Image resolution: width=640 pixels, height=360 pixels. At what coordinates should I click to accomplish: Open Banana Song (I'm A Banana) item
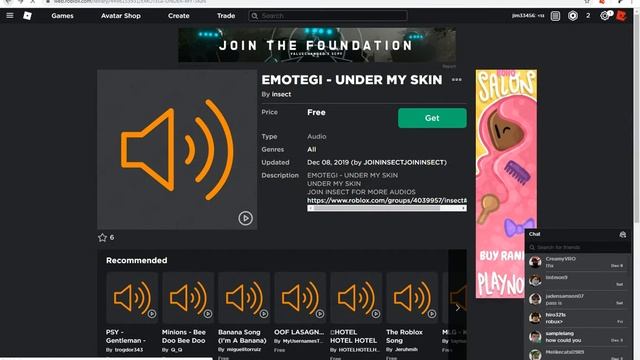point(242,336)
